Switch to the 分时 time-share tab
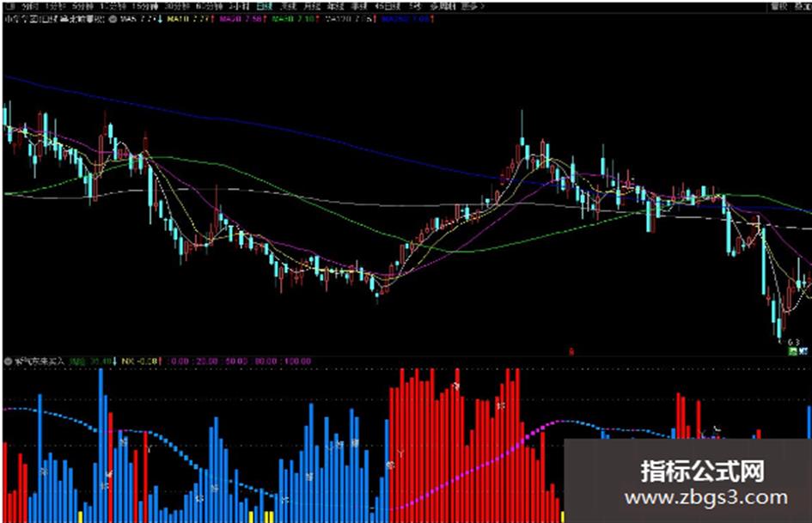 coord(30,6)
